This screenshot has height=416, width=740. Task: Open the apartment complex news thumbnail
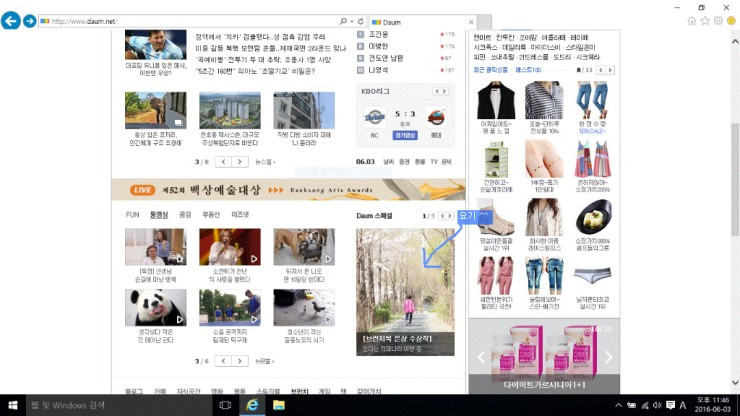(x=230, y=110)
